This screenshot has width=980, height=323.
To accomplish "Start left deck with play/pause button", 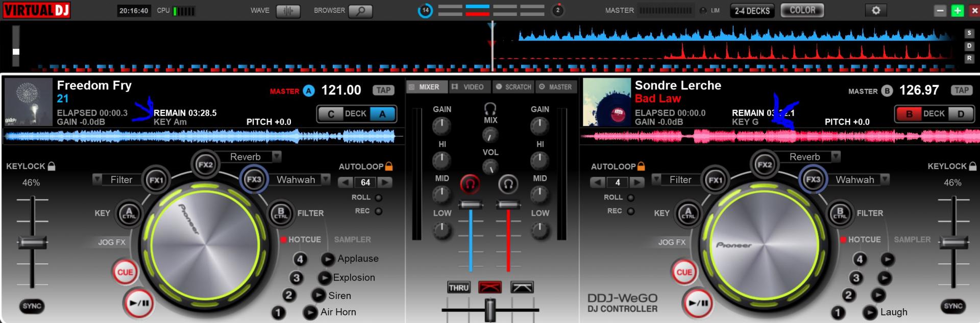I will [x=139, y=303].
